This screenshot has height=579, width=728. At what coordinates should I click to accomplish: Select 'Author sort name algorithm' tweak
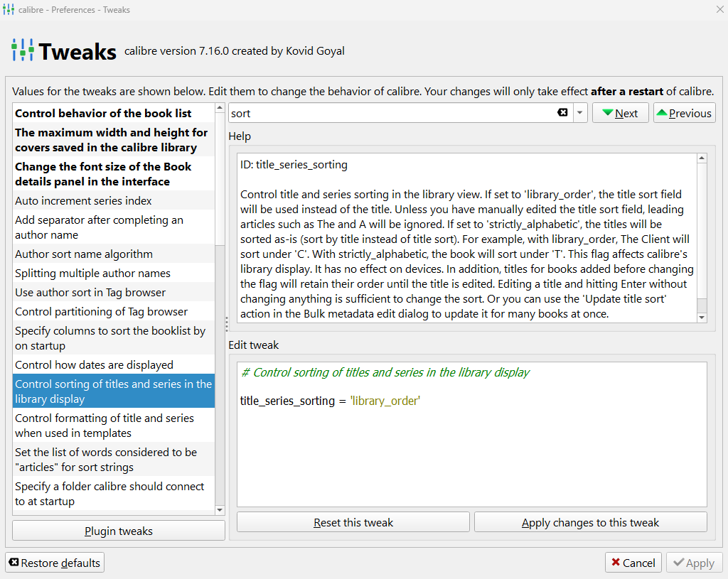[114, 254]
